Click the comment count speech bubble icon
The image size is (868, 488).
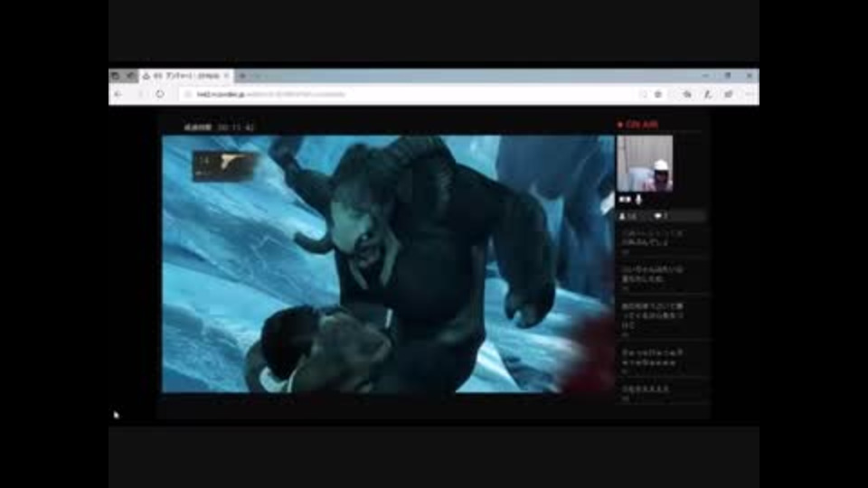(657, 216)
